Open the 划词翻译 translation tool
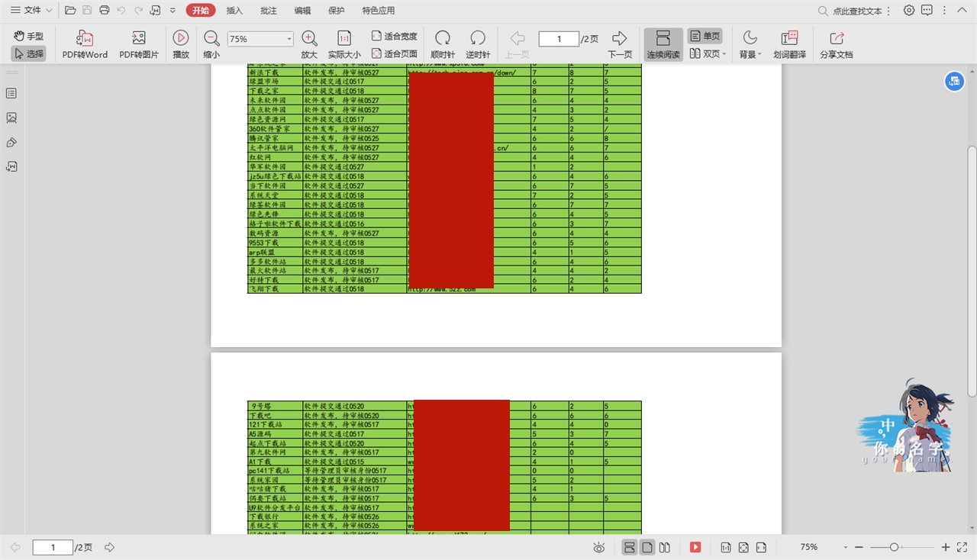Viewport: 977px width, 560px height. pyautogui.click(x=789, y=44)
